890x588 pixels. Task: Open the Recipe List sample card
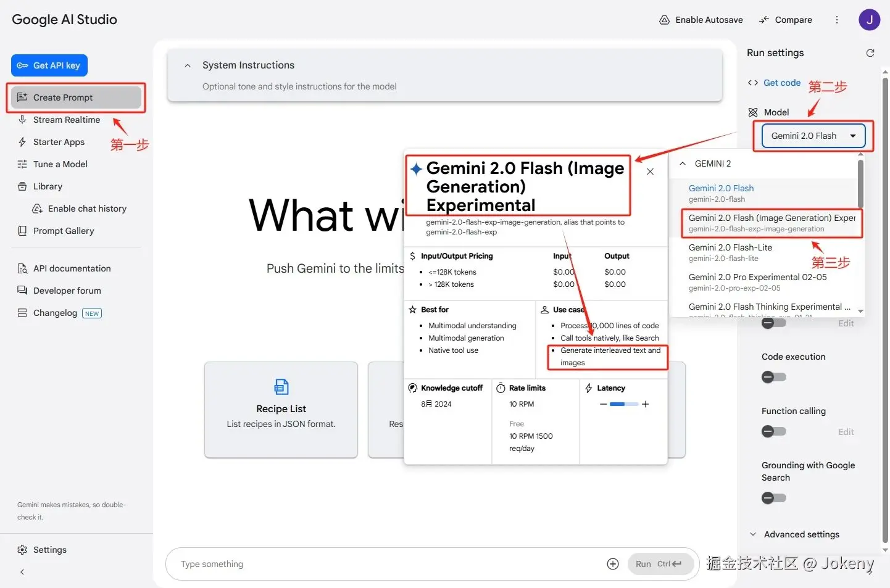click(x=281, y=410)
